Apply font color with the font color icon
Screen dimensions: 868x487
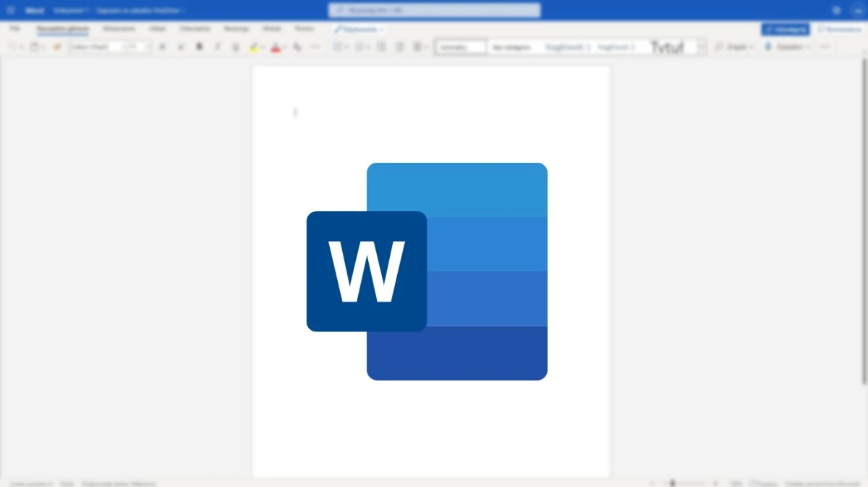coord(276,47)
